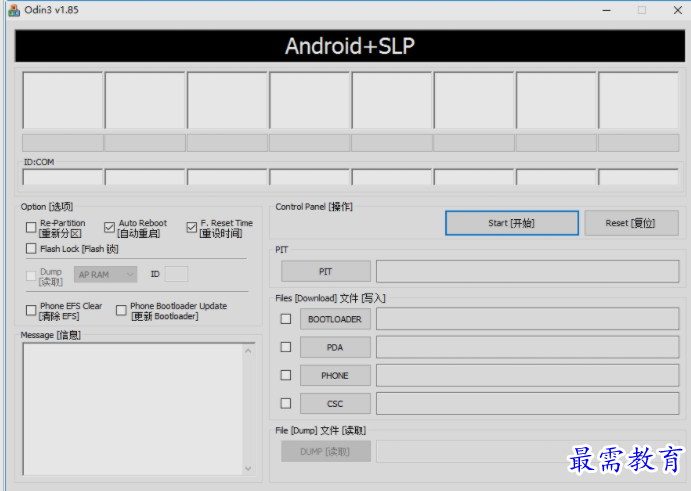
Task: Enable the Re-Partition checkbox
Action: pos(31,227)
